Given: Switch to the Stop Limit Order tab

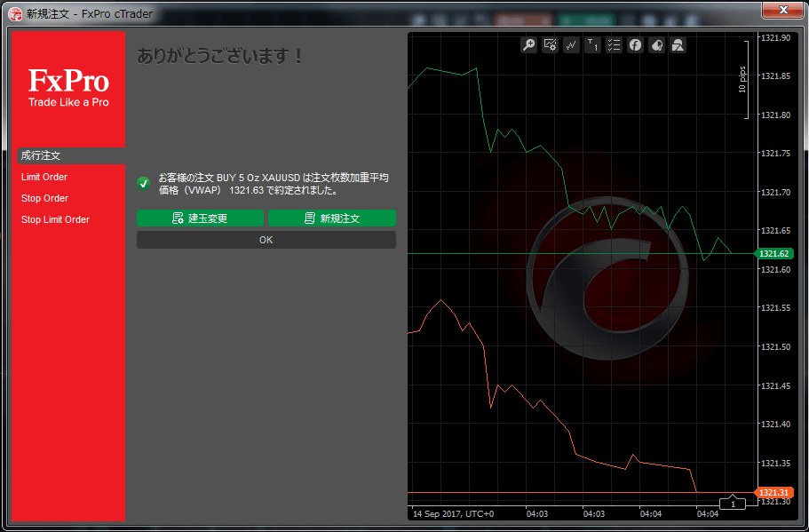Looking at the screenshot, I should [x=55, y=219].
